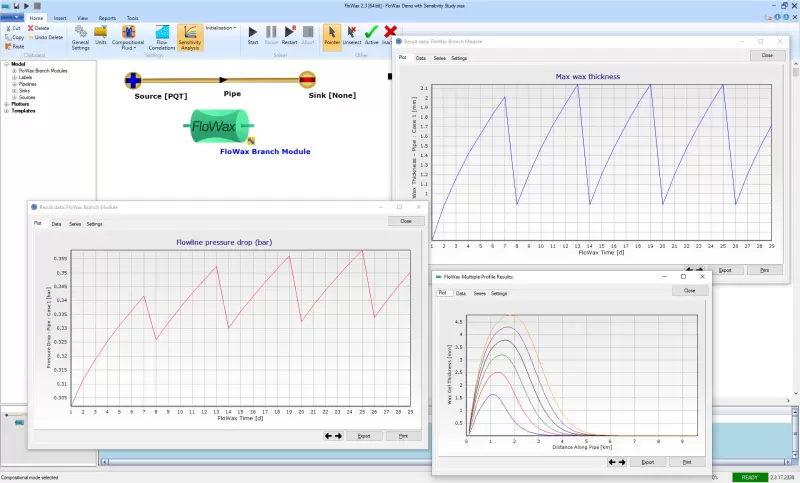Click Undo Delete in the ribbon
The width and height of the screenshot is (800, 483).
coord(45,37)
